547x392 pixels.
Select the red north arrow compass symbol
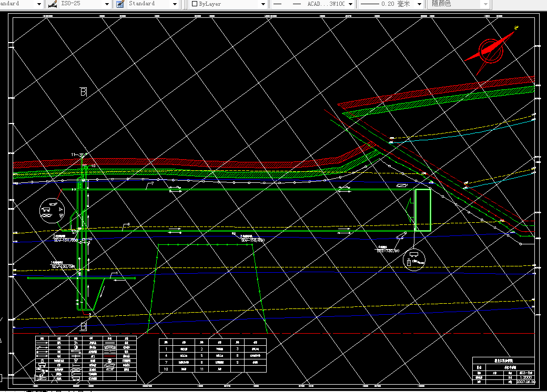[x=491, y=51]
